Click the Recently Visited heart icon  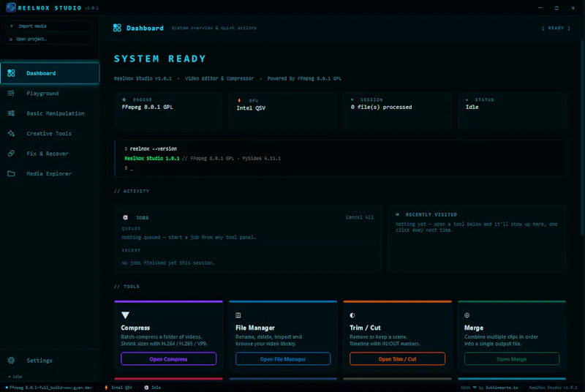397,214
